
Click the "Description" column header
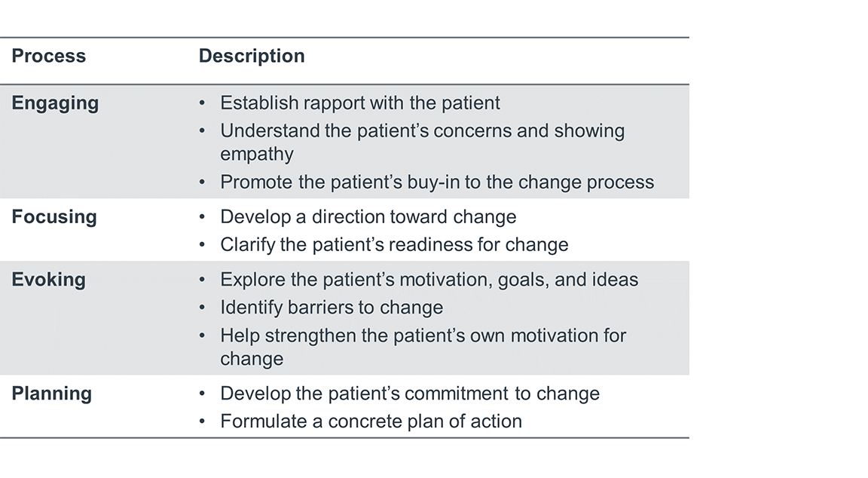(x=252, y=57)
